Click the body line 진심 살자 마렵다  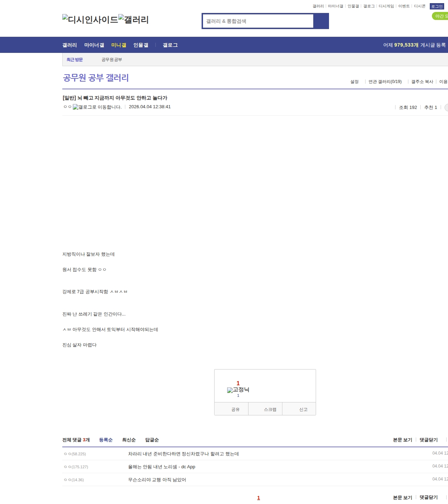[79, 345]
